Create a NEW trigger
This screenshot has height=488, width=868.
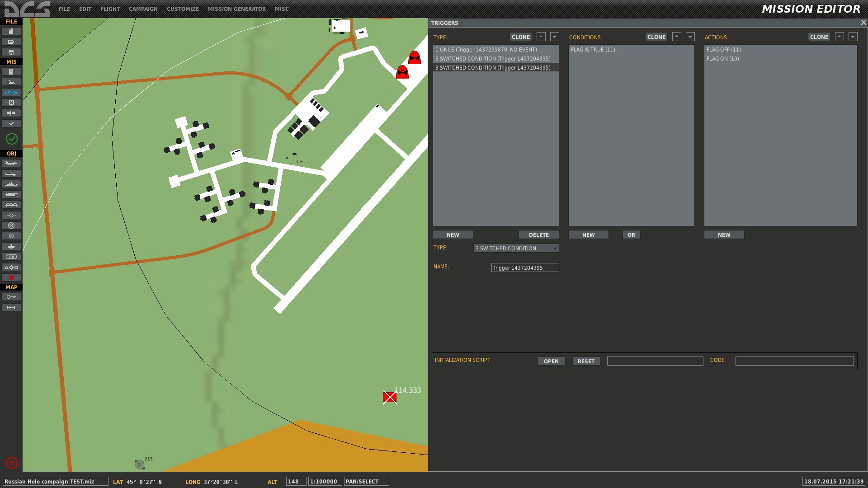[453, 235]
